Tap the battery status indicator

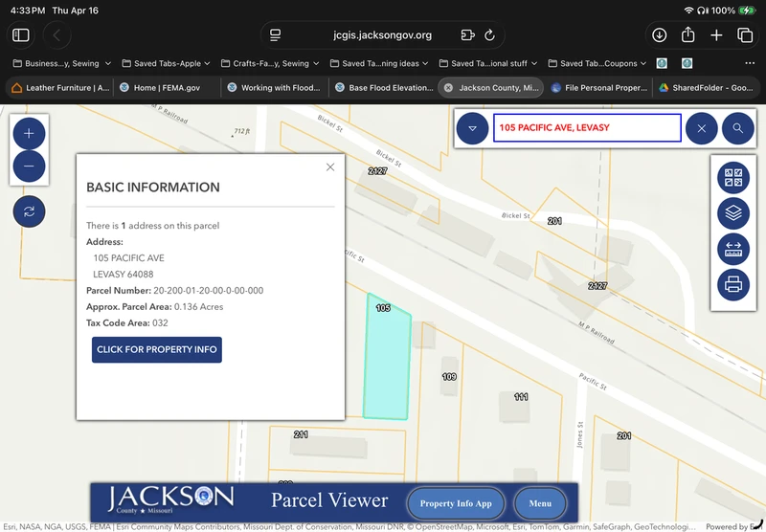(747, 11)
